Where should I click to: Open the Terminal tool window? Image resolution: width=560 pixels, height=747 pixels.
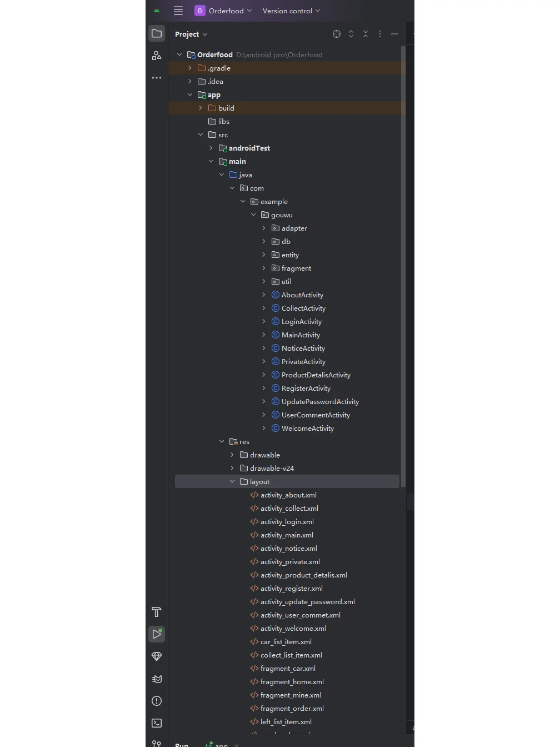tap(156, 723)
